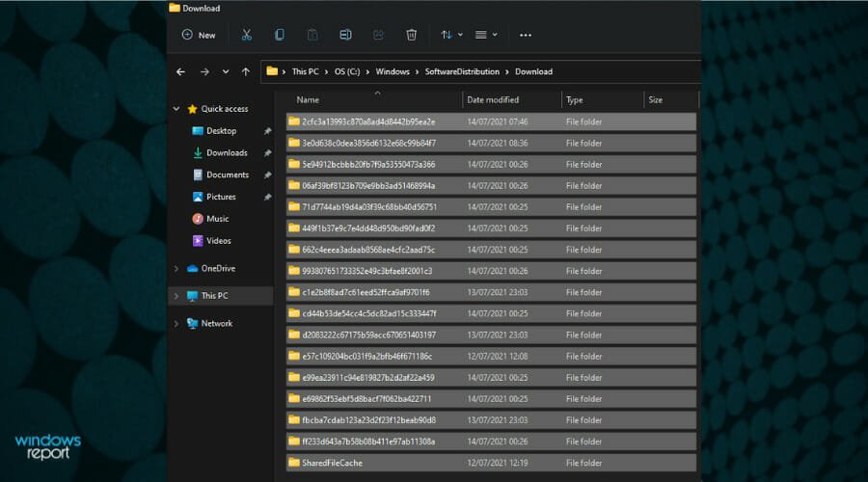The height and width of the screenshot is (482, 868).
Task: Select Network in the sidebar
Action: pos(217,324)
